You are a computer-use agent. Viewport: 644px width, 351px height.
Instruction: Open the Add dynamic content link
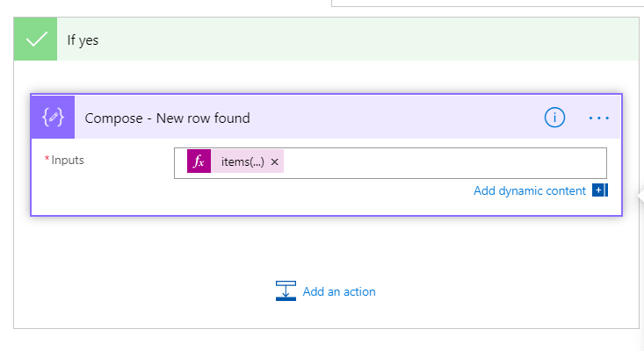click(x=530, y=190)
